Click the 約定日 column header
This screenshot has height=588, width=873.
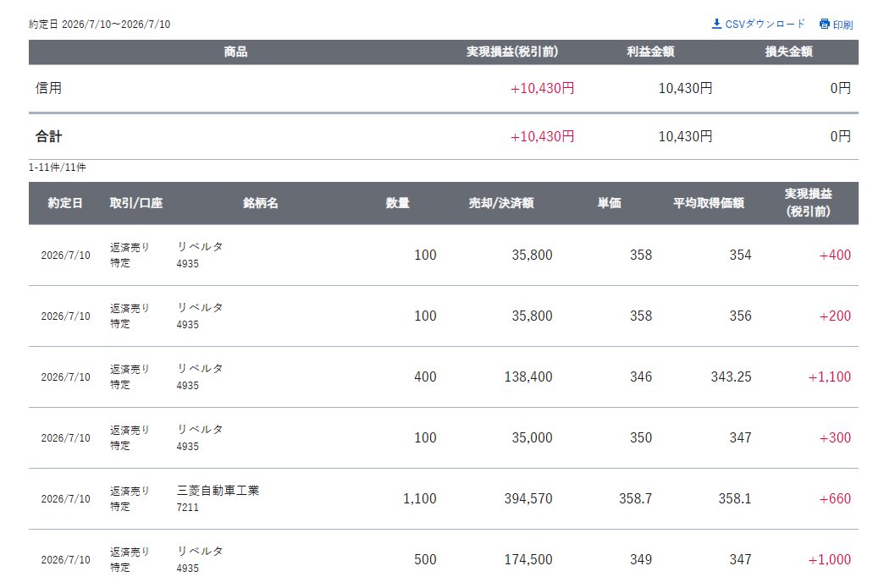point(65,203)
